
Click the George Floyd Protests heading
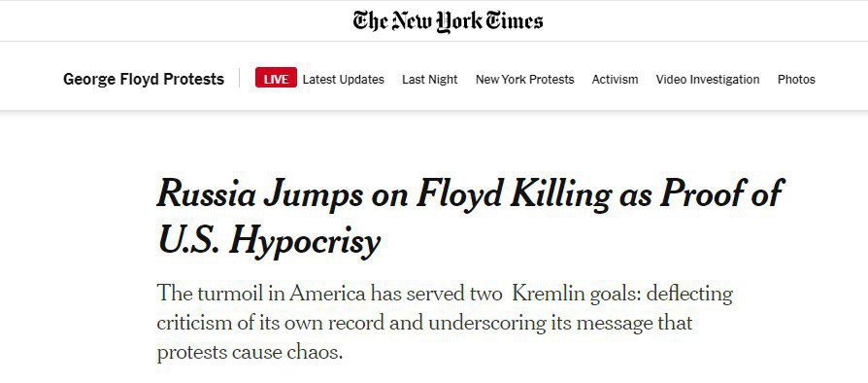[144, 80]
